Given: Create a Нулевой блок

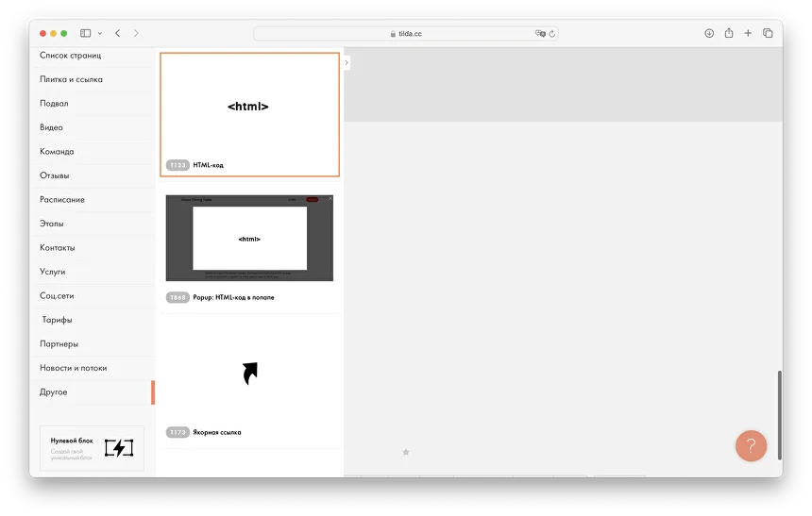Looking at the screenshot, I should (92, 448).
